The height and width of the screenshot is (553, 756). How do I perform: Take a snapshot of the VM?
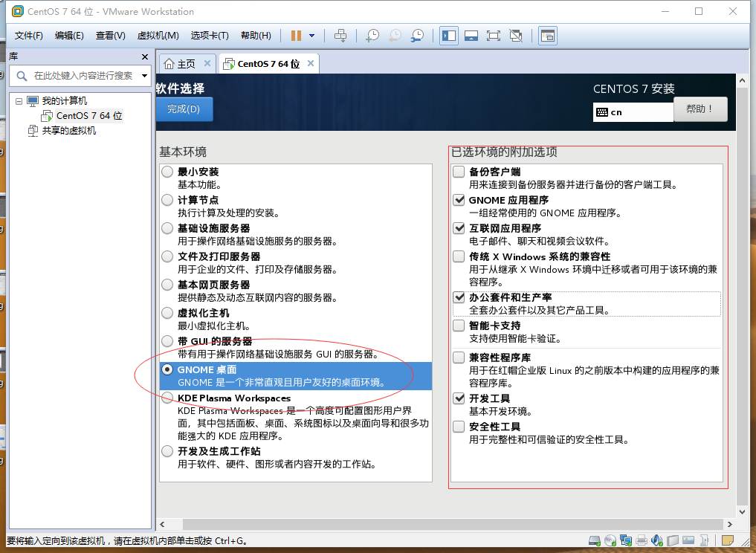pyautogui.click(x=372, y=36)
